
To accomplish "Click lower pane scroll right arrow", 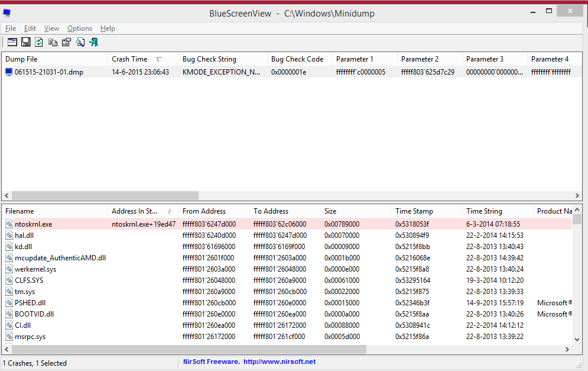I will click(567, 350).
